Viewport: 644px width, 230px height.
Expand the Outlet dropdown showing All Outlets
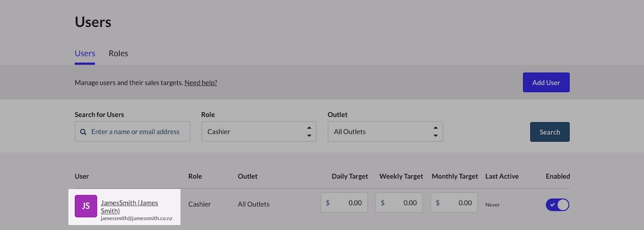pyautogui.click(x=385, y=132)
